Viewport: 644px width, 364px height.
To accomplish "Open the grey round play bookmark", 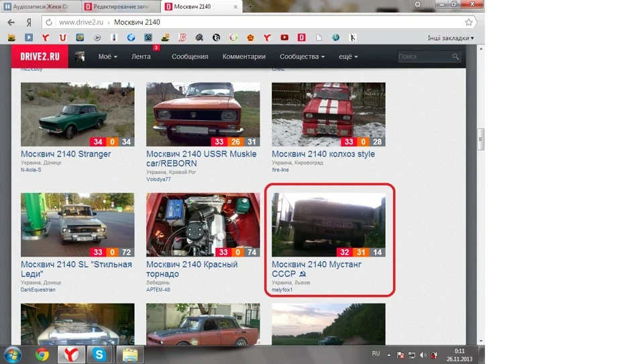I will coord(97,38).
